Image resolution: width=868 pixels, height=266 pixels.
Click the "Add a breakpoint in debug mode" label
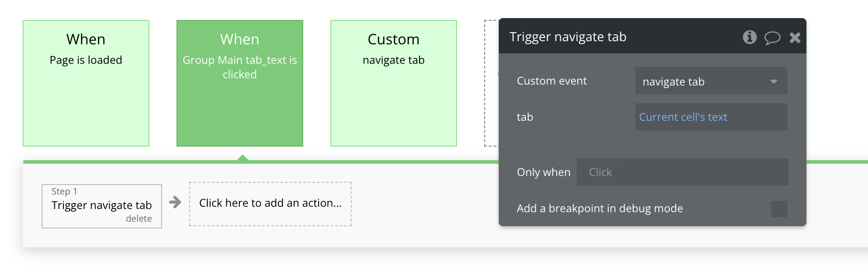[x=600, y=209]
